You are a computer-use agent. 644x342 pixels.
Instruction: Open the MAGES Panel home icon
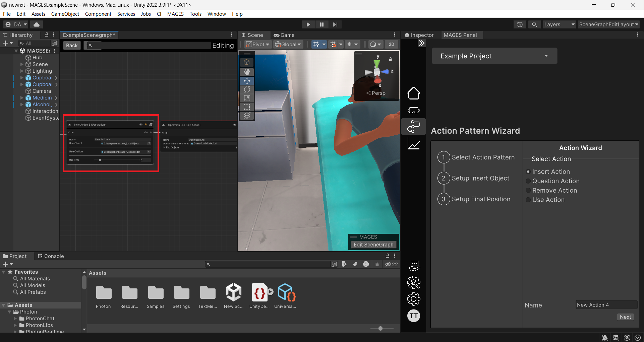(x=413, y=93)
